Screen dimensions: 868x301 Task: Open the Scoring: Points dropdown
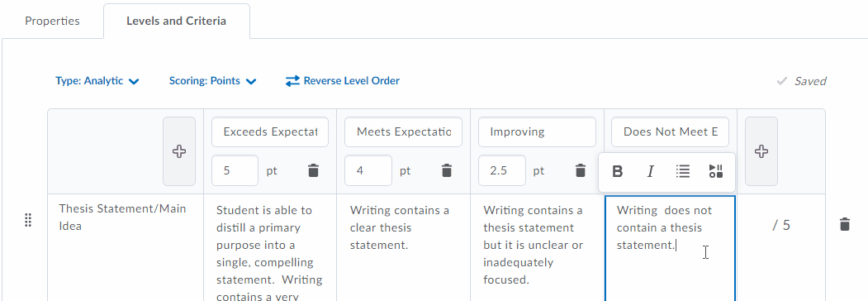(x=212, y=81)
